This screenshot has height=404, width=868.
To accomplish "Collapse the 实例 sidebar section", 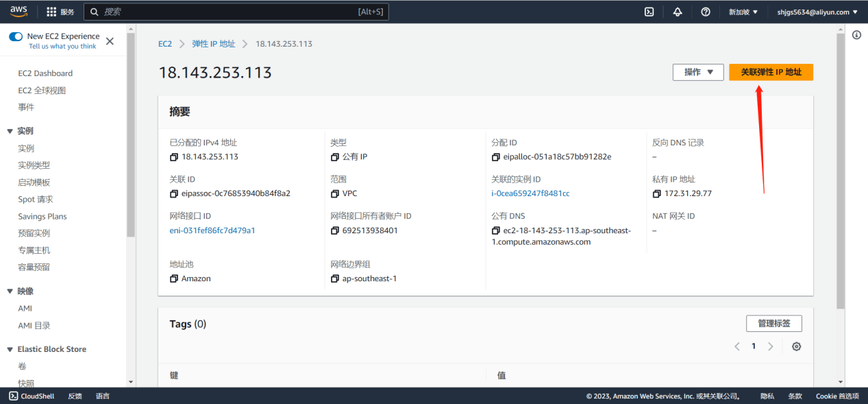I will click(x=10, y=131).
